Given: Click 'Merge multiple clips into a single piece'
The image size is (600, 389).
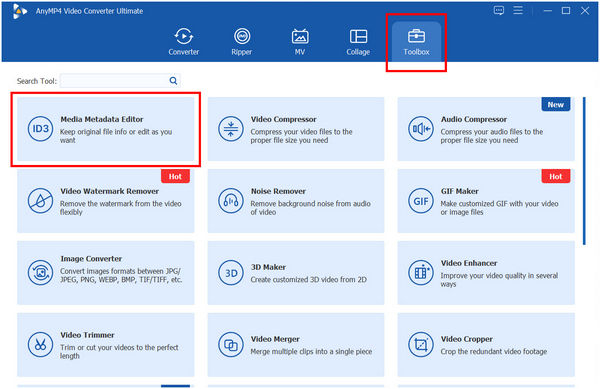Looking at the screenshot, I should tap(311, 352).
